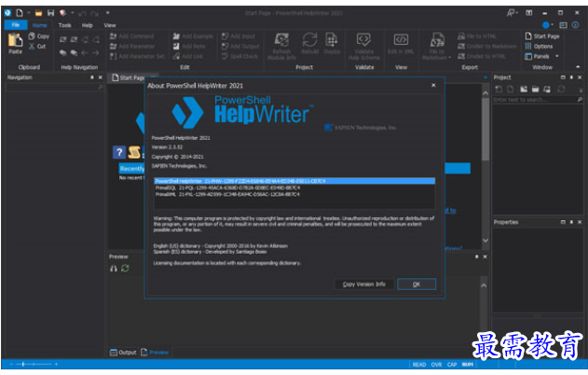
Task: Click Validate Help Schema in the ribbon
Action: (363, 46)
